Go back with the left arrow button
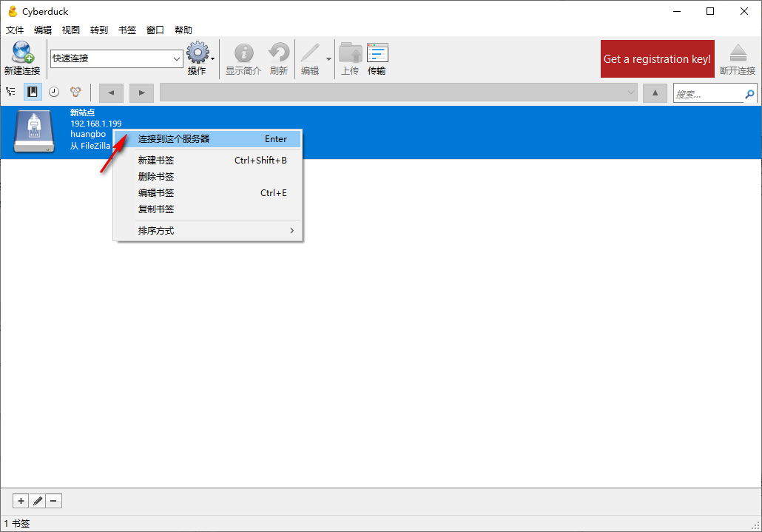Image resolution: width=762 pixels, height=532 pixels. point(111,92)
